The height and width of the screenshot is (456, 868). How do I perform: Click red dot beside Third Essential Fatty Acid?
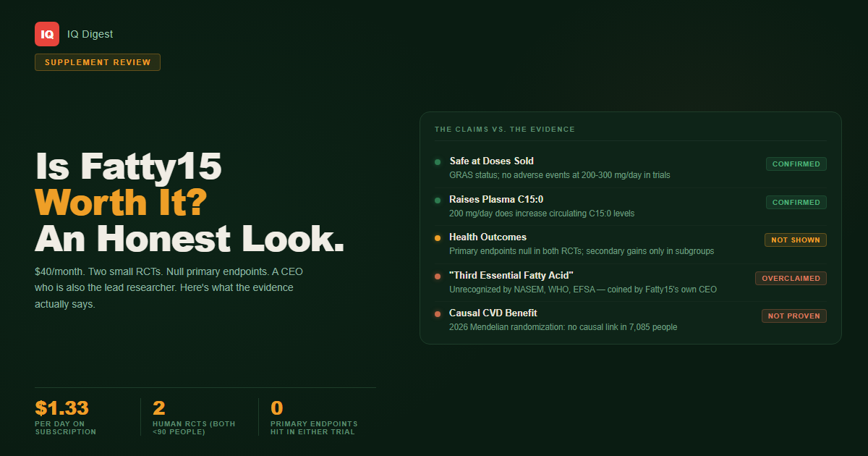(438, 276)
